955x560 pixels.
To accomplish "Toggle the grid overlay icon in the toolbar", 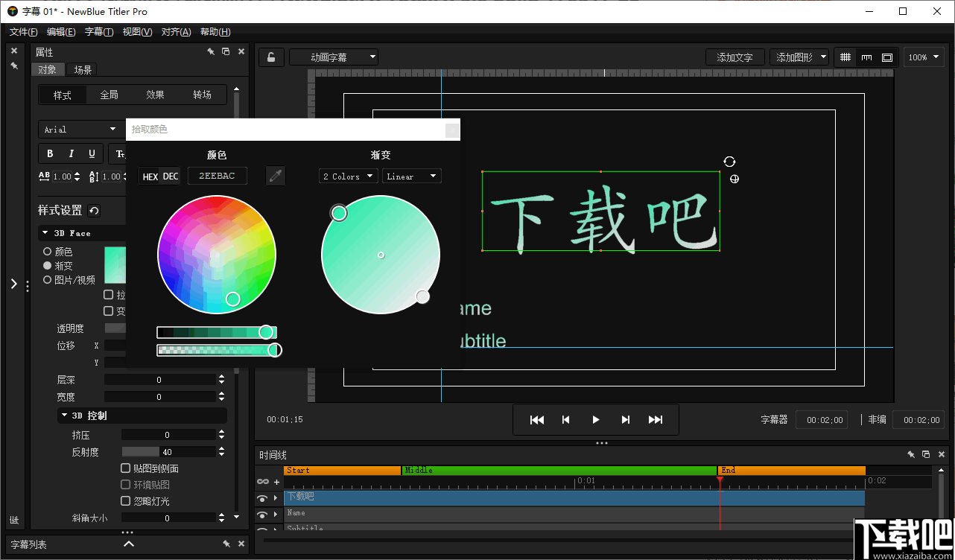I will 845,57.
